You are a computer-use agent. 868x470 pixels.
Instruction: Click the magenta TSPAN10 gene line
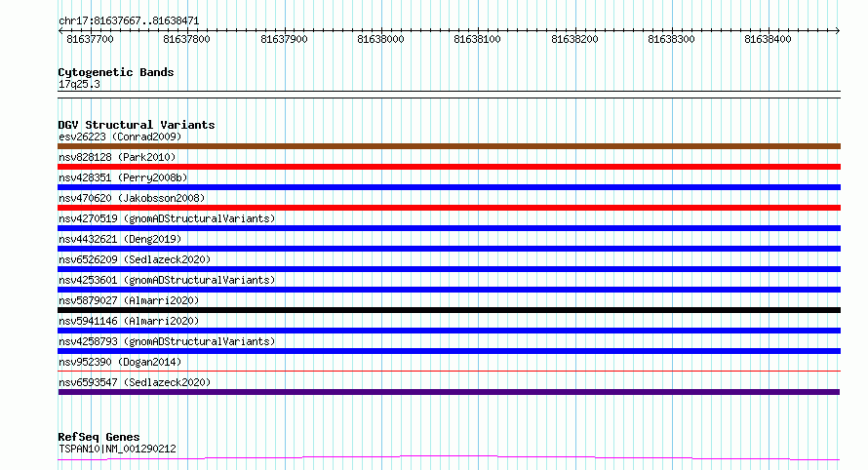click(x=449, y=458)
